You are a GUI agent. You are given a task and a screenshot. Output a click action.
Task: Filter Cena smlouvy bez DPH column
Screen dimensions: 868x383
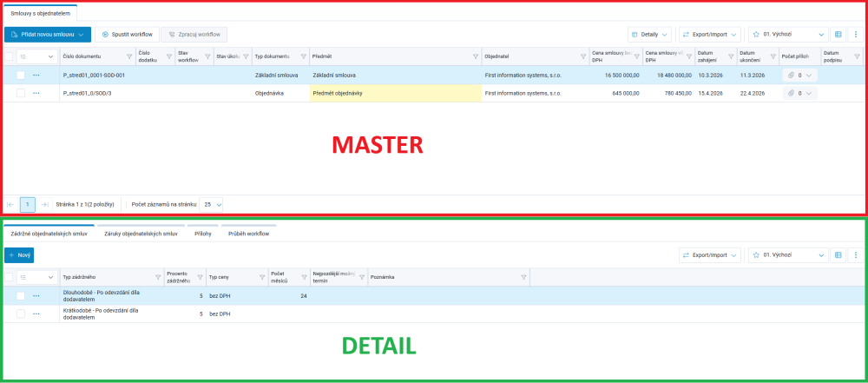[636, 56]
